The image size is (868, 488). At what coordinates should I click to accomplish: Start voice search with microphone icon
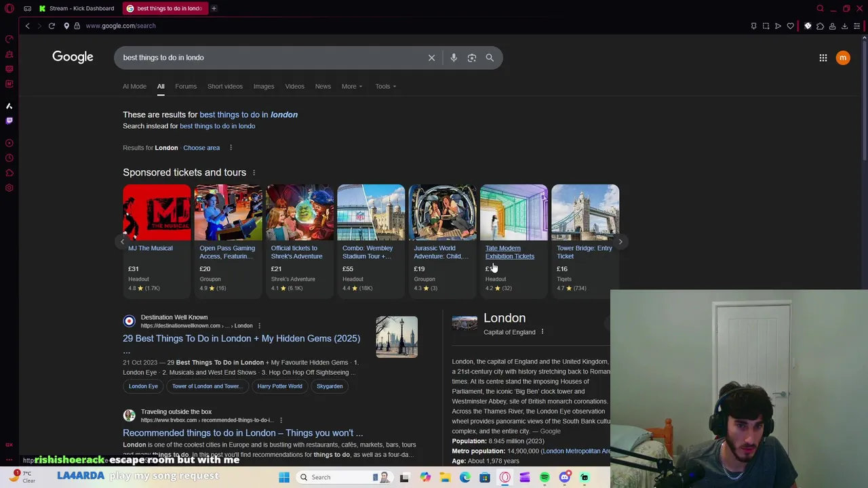454,58
